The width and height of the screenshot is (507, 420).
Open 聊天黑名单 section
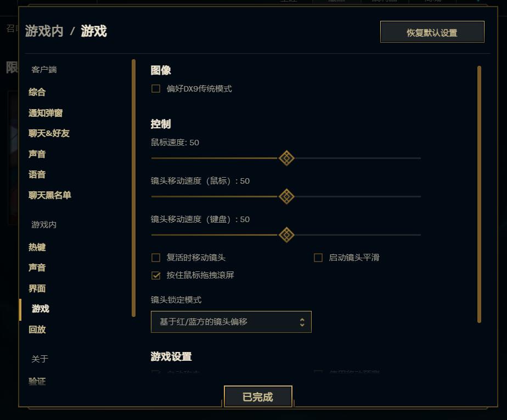coord(49,195)
